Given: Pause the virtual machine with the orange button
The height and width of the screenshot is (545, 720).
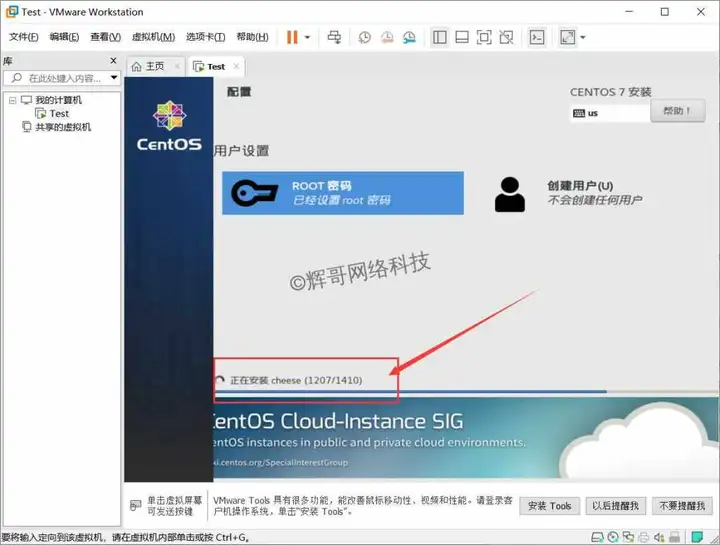Looking at the screenshot, I should 292,37.
